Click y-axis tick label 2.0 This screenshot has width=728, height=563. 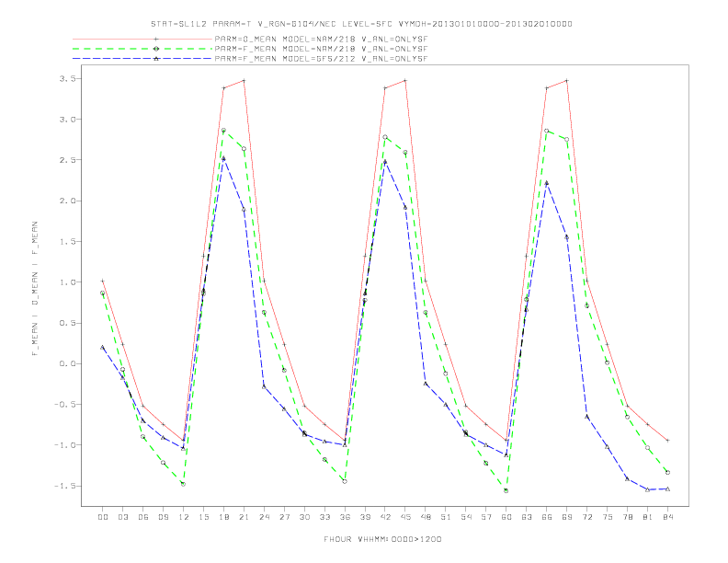tap(67, 201)
